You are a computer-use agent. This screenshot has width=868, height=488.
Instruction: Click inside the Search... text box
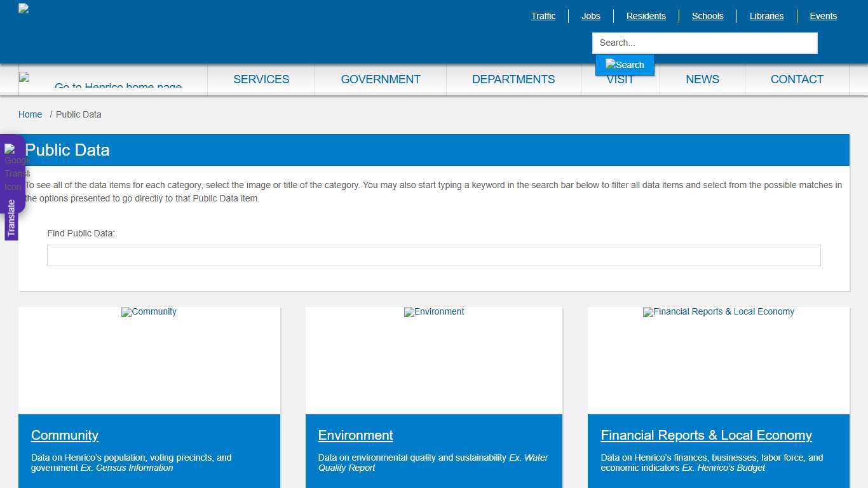(704, 43)
